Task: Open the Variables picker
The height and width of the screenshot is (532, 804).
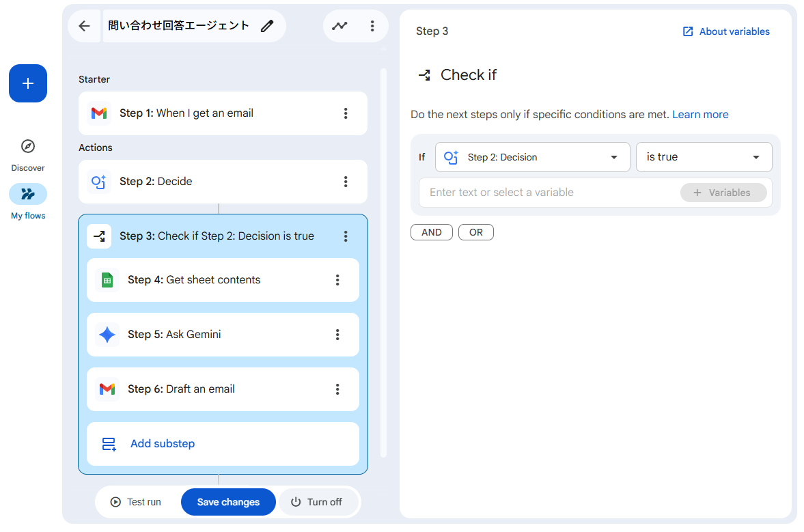Action: [x=723, y=193]
